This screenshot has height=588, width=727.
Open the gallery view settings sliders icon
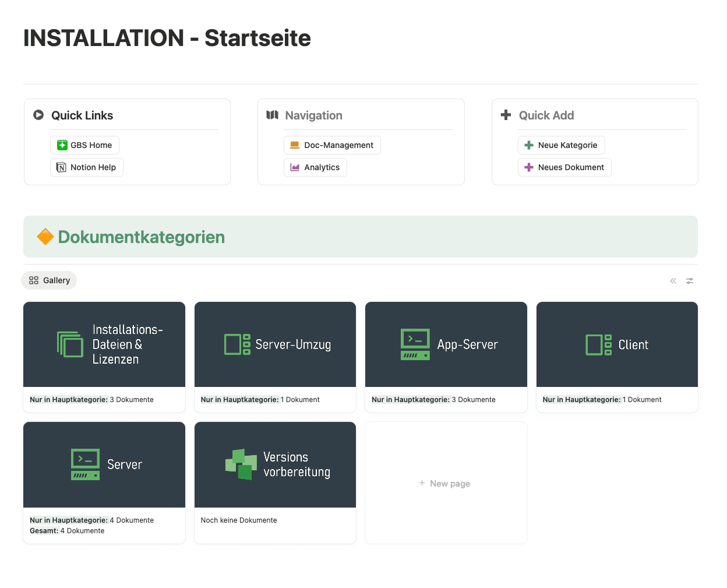click(x=690, y=281)
